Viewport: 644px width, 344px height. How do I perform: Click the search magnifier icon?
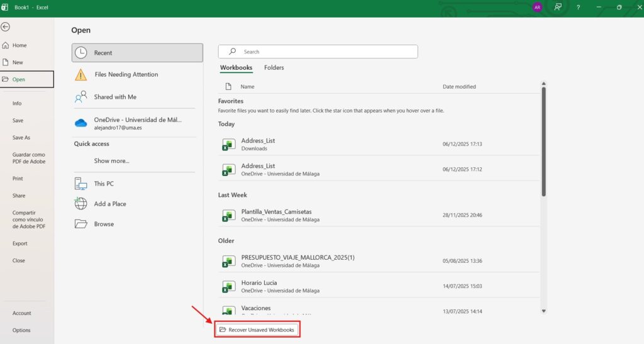[233, 52]
